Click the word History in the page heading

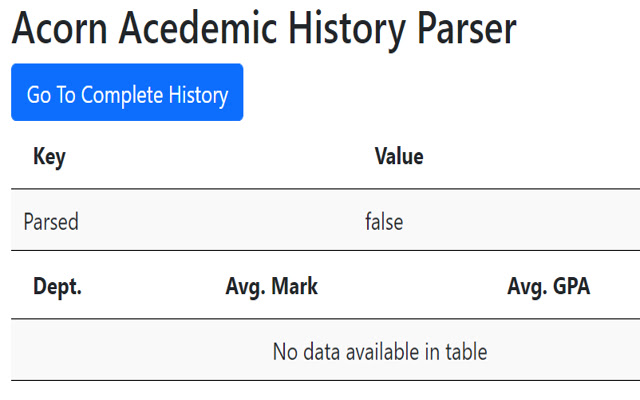point(343,31)
